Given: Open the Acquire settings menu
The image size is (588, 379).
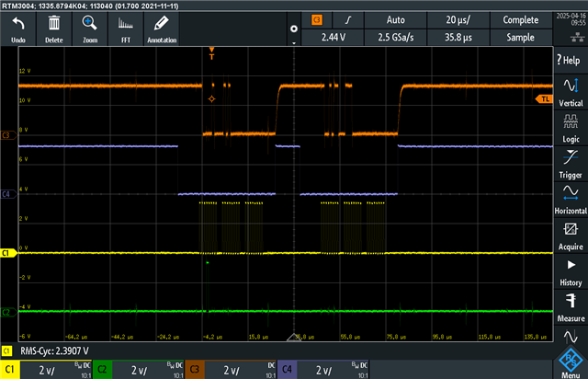Looking at the screenshot, I should point(571,235).
